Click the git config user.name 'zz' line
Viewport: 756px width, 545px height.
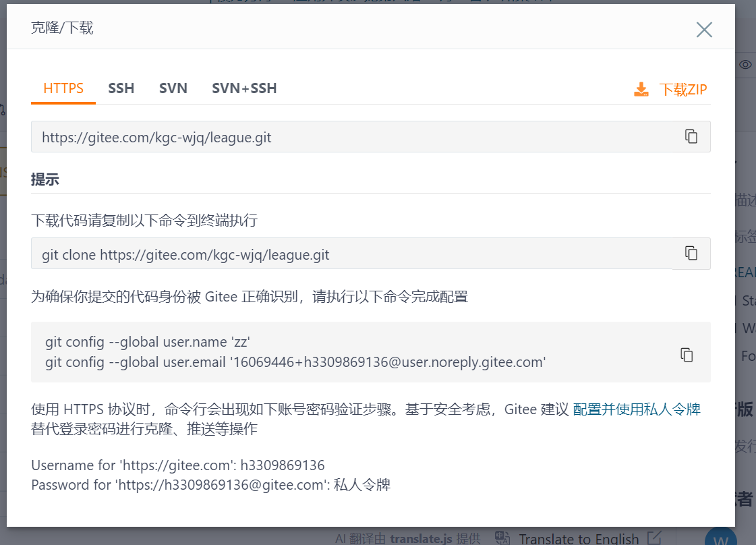click(x=148, y=342)
